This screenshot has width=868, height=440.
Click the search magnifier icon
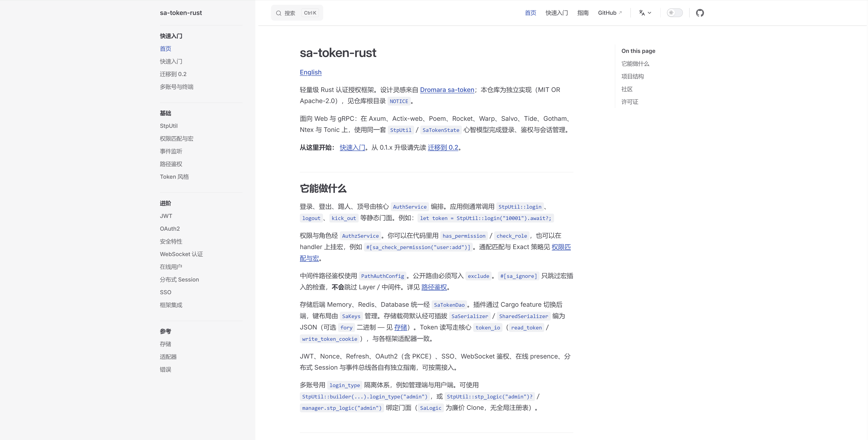coord(279,13)
